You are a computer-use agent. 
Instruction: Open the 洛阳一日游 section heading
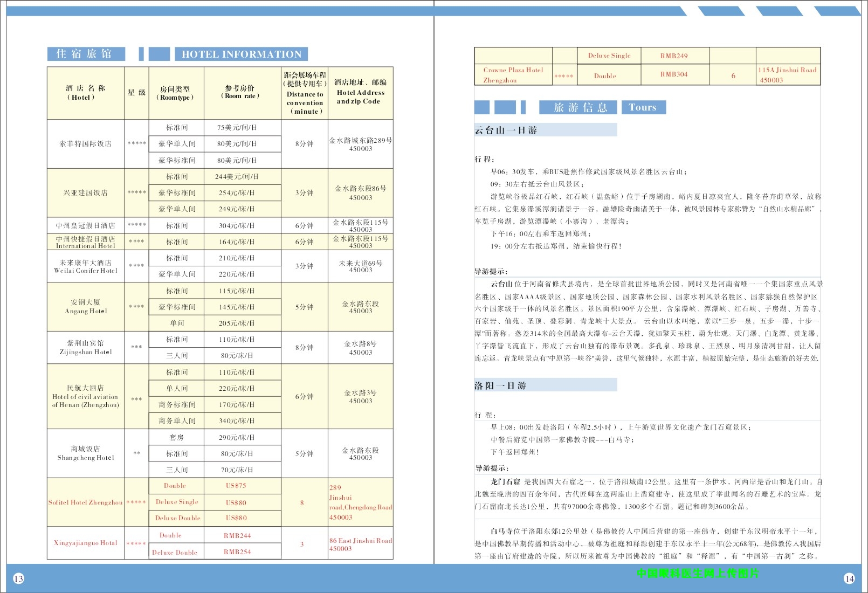click(545, 385)
